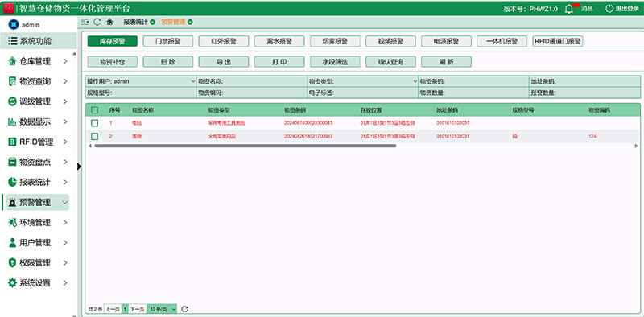The image size is (644, 317).
Task: Open the 操作用户 dropdown
Action: tap(141, 81)
